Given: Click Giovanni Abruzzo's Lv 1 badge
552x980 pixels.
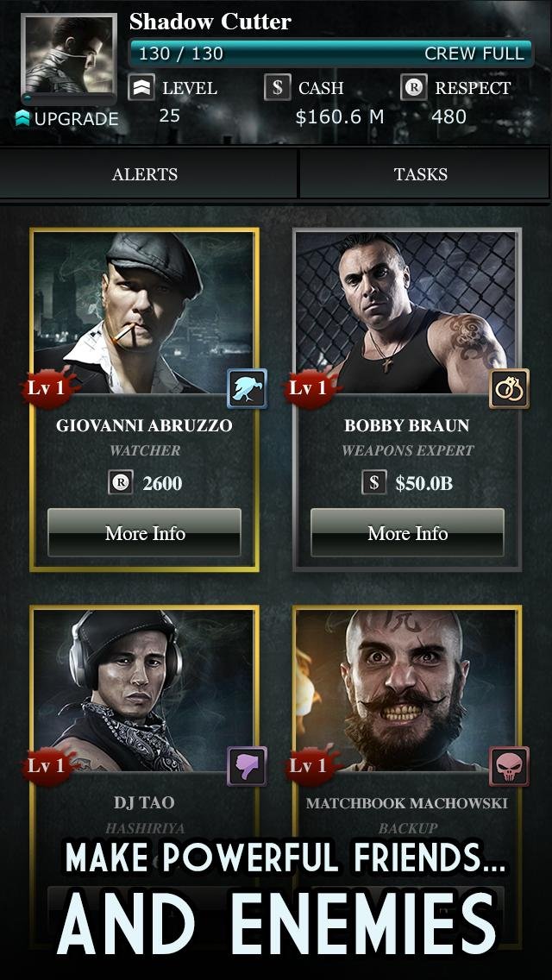Looking at the screenshot, I should [49, 388].
